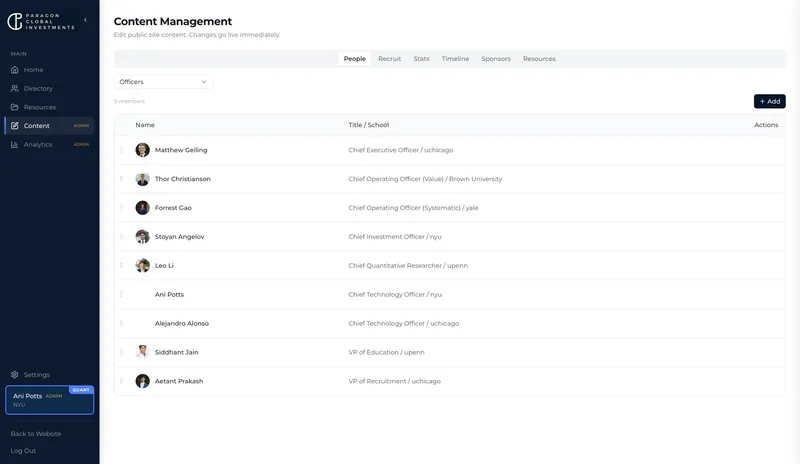Click Chief Investment Officer / nyu text
This screenshot has height=464, width=800.
pyautogui.click(x=395, y=236)
